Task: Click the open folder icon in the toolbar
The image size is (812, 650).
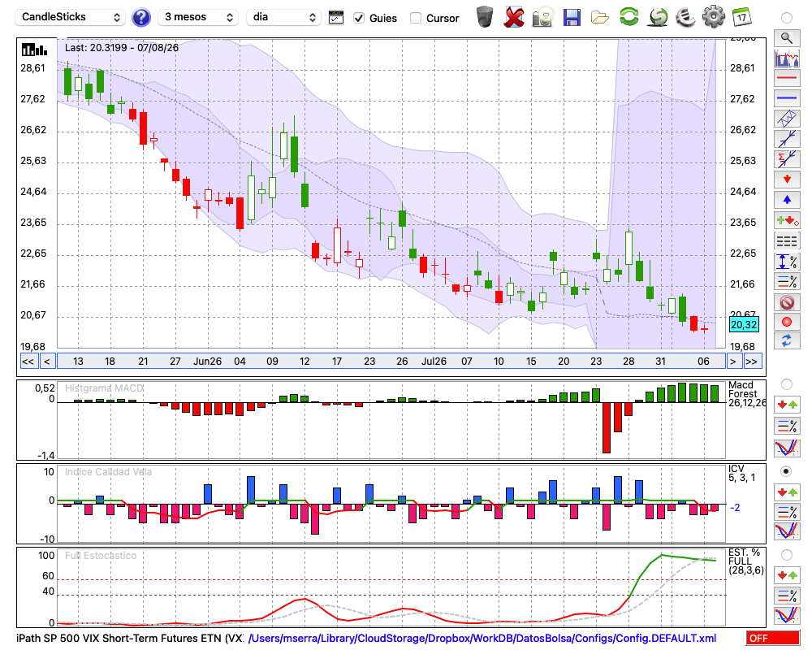Action: point(600,18)
